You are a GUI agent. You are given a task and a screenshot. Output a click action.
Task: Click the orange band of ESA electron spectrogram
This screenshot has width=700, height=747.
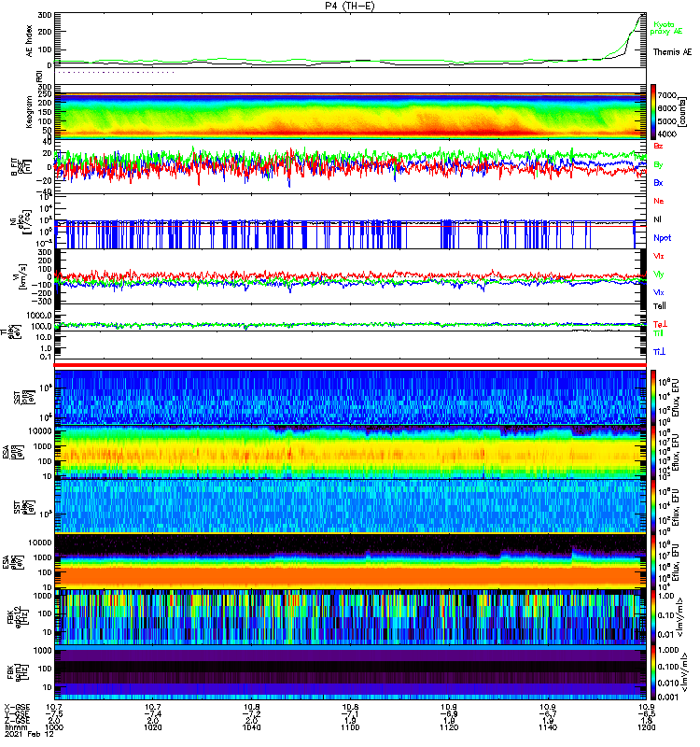pos(350,574)
